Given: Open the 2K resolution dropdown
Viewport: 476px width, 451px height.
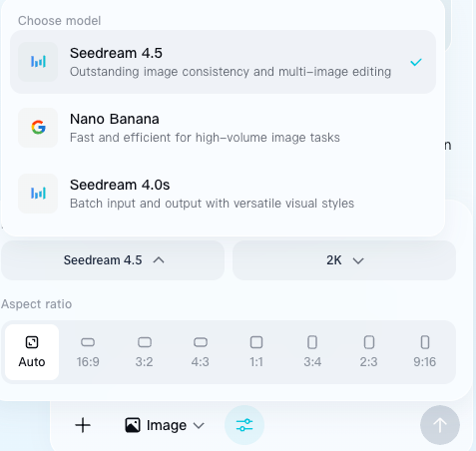Looking at the screenshot, I should coord(344,260).
